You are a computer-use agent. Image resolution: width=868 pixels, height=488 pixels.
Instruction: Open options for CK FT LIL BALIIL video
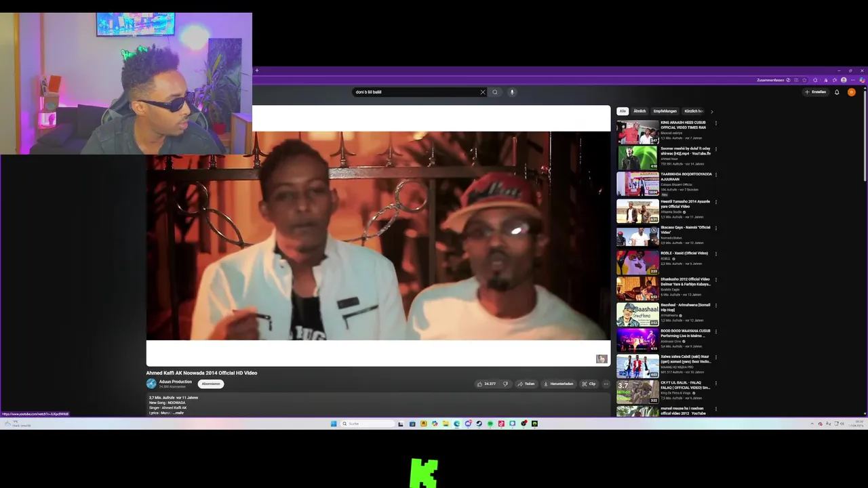[716, 383]
